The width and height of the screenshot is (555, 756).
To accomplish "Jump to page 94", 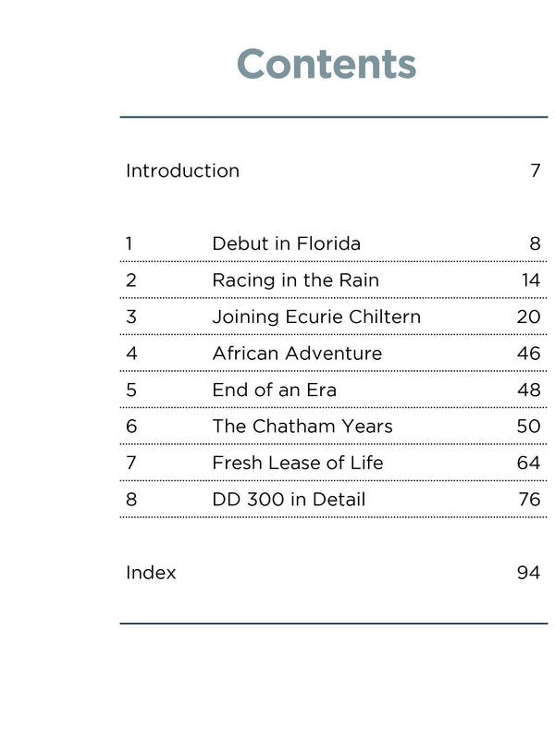I will pos(528,572).
